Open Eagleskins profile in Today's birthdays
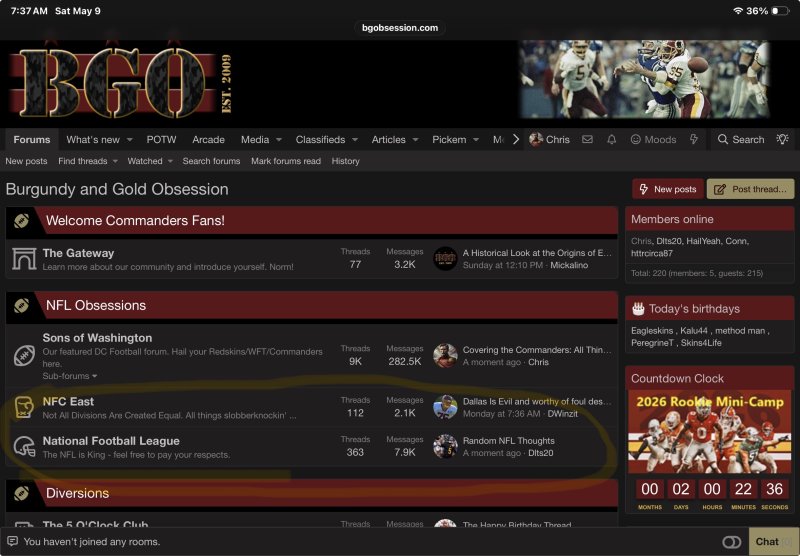 coord(652,331)
